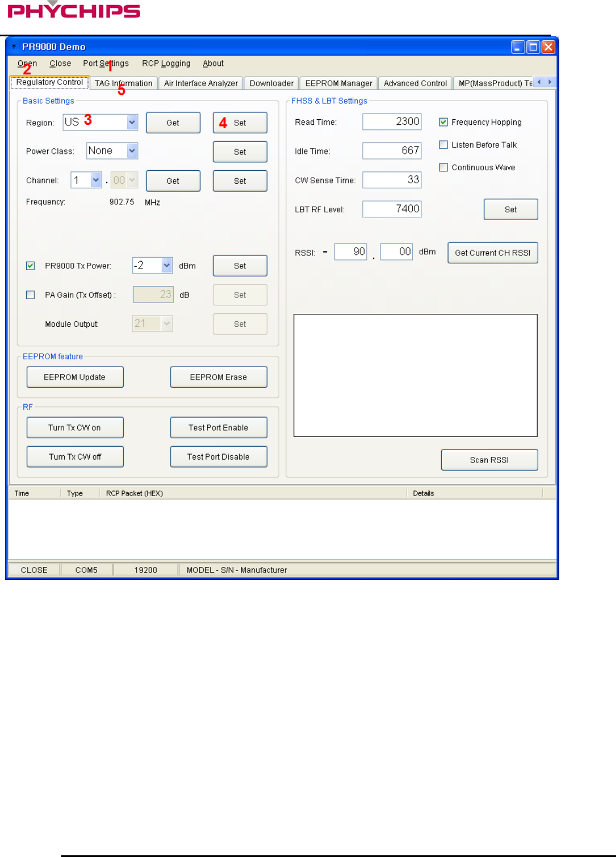Open the Tx Power dBm dropdown
The height and width of the screenshot is (857, 616).
(x=167, y=265)
